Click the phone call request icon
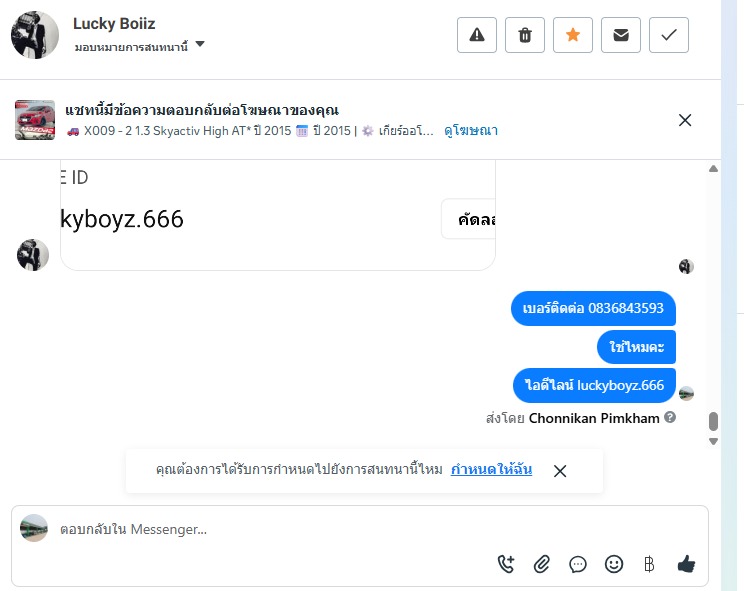This screenshot has width=744, height=591. click(506, 564)
